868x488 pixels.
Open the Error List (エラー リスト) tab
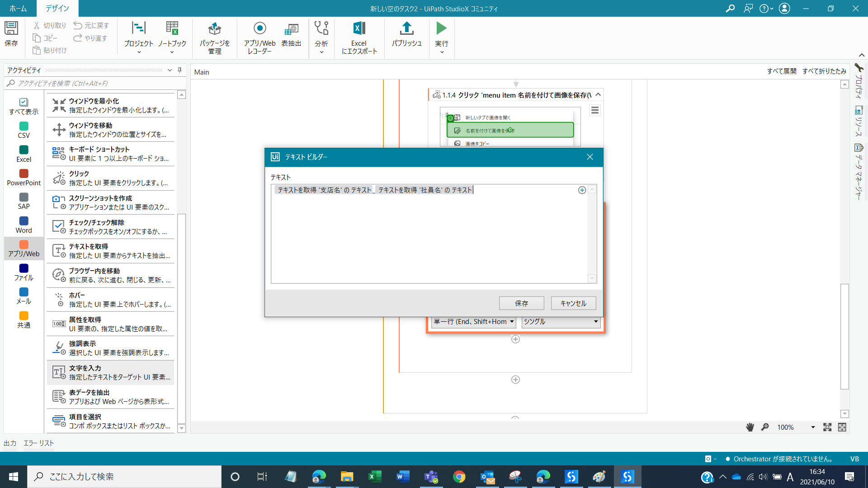tap(38, 443)
